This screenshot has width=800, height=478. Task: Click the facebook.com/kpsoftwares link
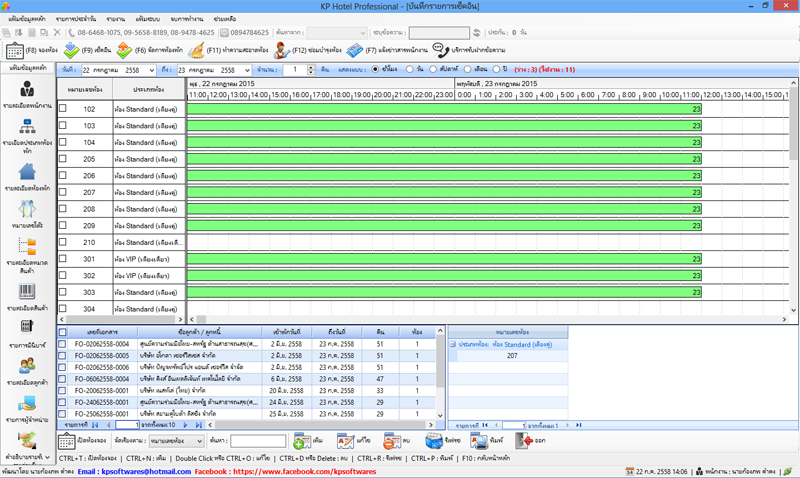click(305, 471)
